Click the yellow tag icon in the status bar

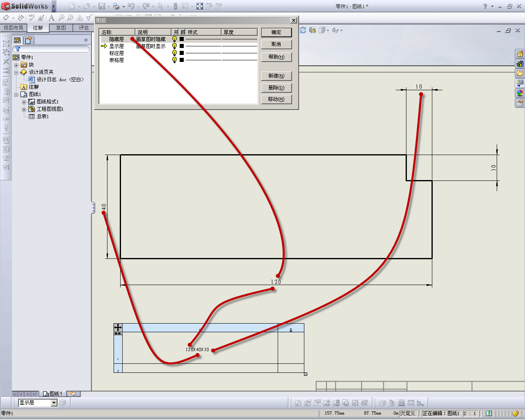click(516, 413)
